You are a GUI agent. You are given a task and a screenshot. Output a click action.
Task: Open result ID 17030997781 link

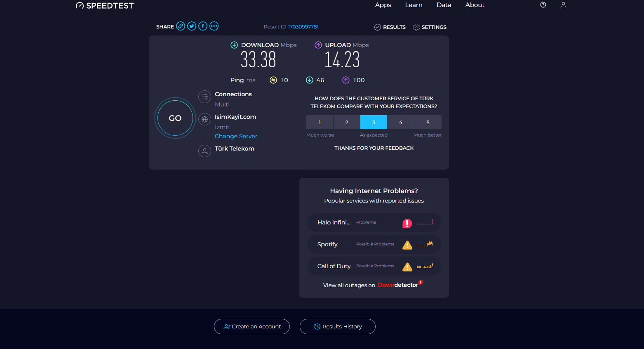click(x=303, y=27)
